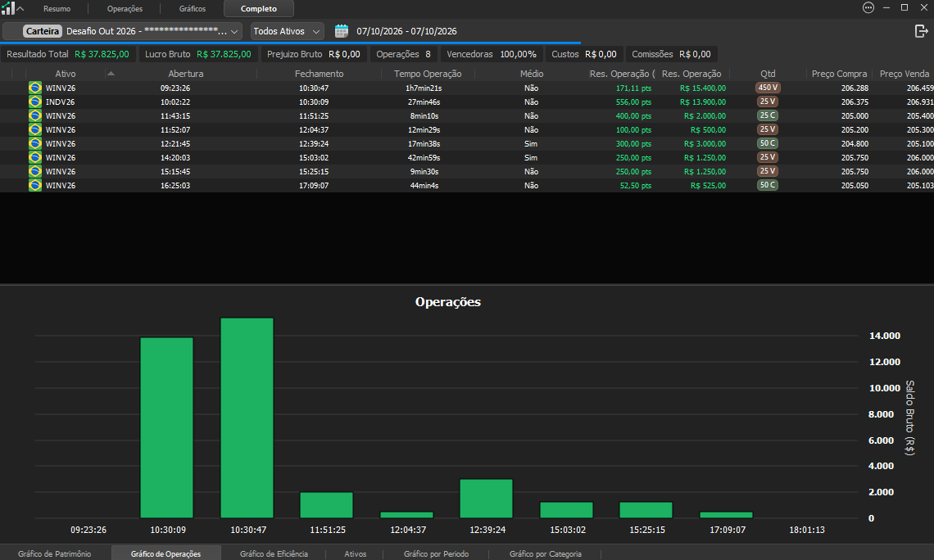This screenshot has height=560, width=934.
Task: Click the 44min4s duration cell
Action: coord(424,185)
